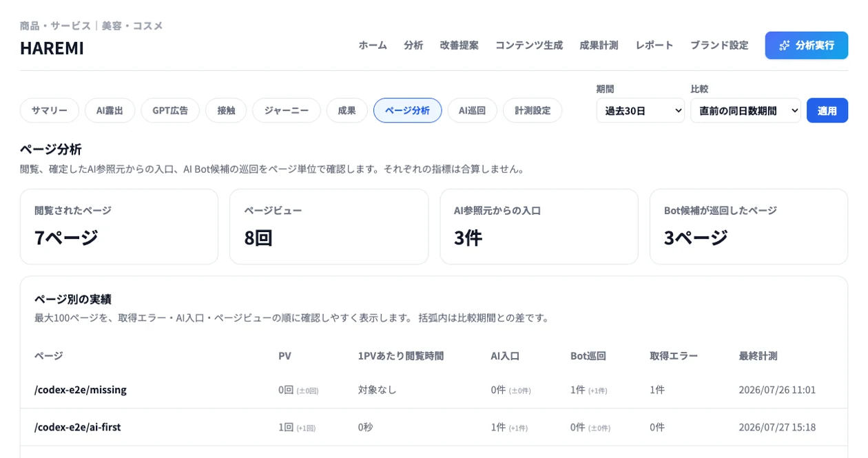Viewport: 868px width, 458px height.
Task: Select the ページ分析 tab
Action: click(407, 110)
